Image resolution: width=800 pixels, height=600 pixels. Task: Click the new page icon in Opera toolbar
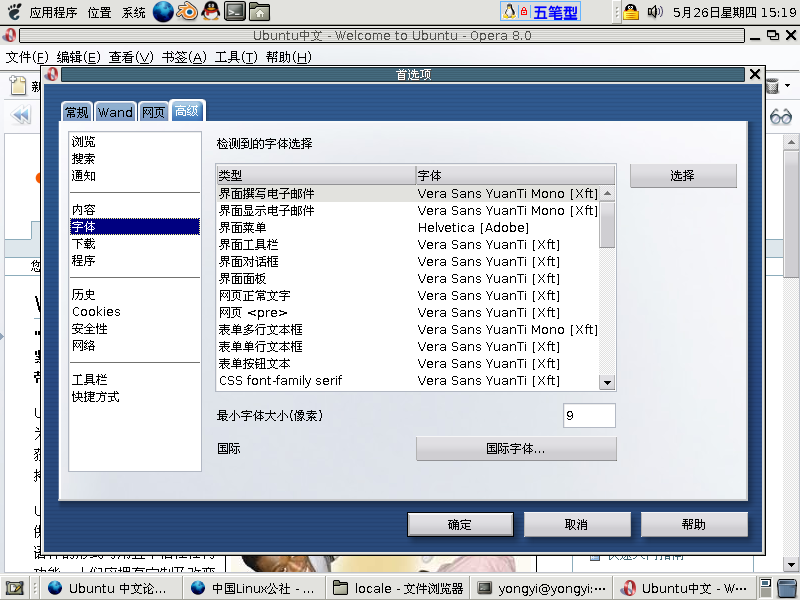18,85
